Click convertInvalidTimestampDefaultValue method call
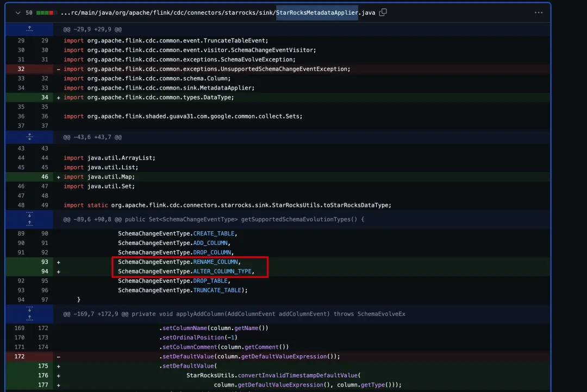Screen dimensions: 587x392 tap(298, 375)
